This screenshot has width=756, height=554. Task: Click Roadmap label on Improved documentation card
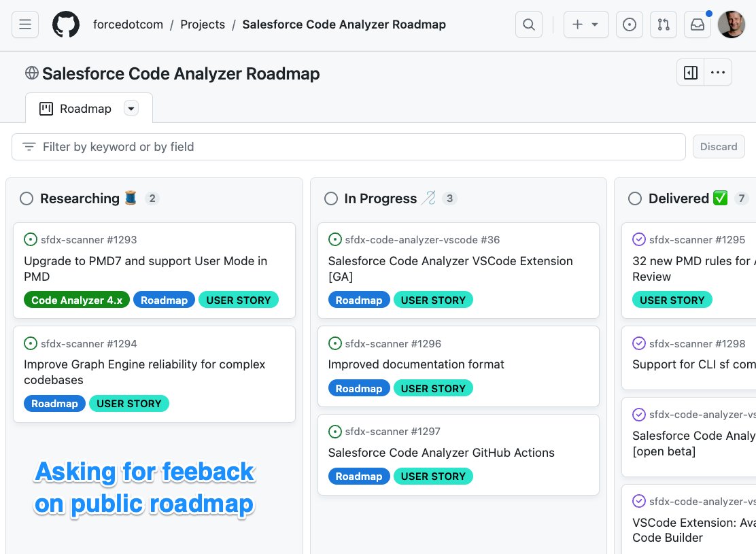(359, 388)
